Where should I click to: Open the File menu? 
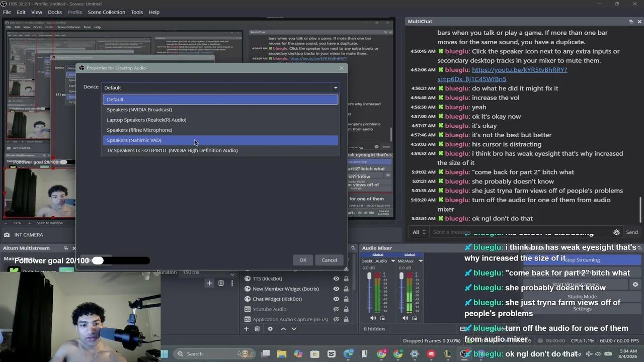point(7,12)
